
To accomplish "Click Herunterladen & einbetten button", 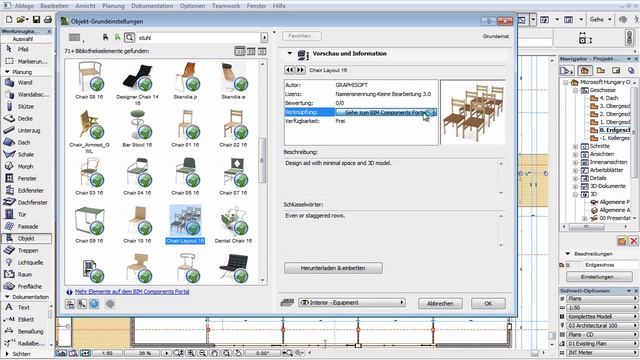I will click(x=333, y=268).
